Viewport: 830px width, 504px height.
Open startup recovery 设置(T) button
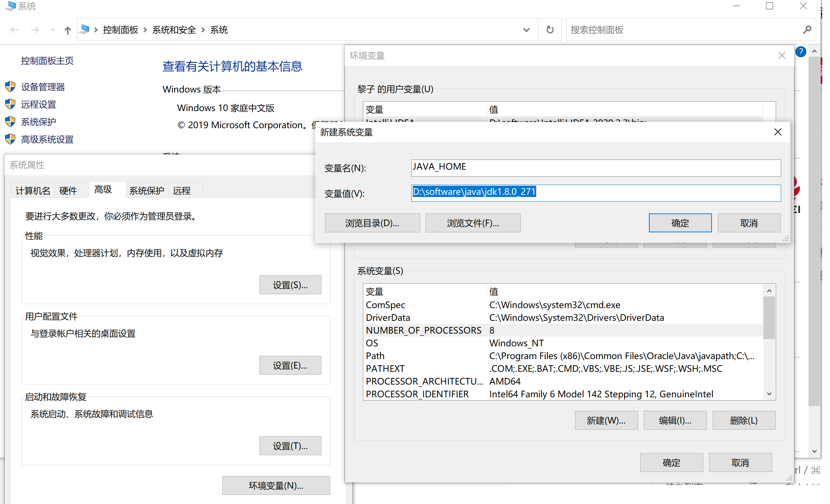click(290, 446)
